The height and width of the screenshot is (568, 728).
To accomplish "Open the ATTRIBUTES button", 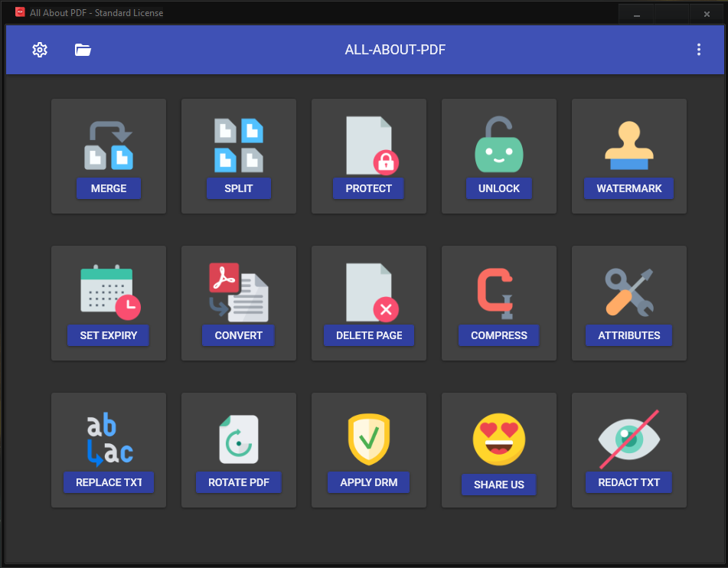I will 629,335.
